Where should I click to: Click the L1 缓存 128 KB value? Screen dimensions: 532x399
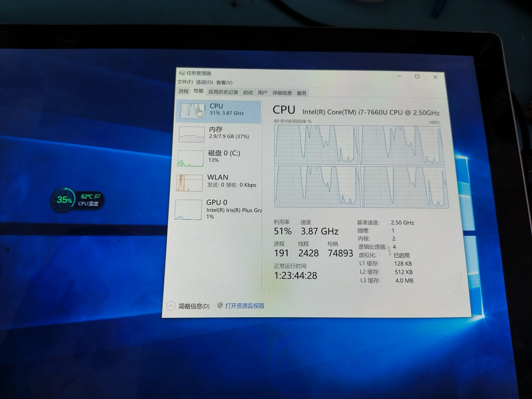(403, 264)
